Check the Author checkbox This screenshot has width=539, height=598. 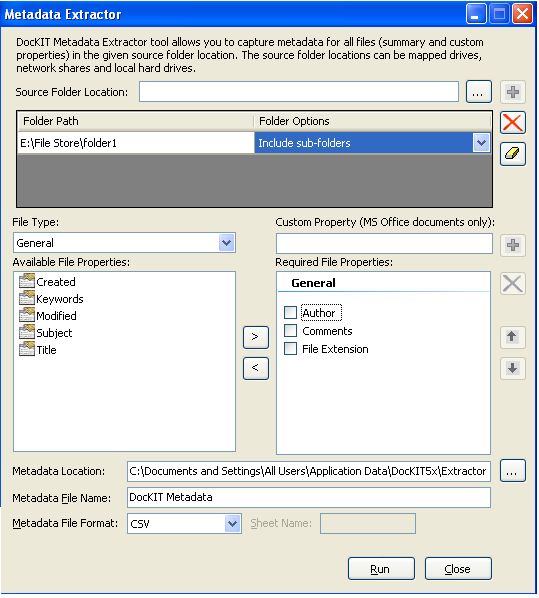[x=290, y=312]
